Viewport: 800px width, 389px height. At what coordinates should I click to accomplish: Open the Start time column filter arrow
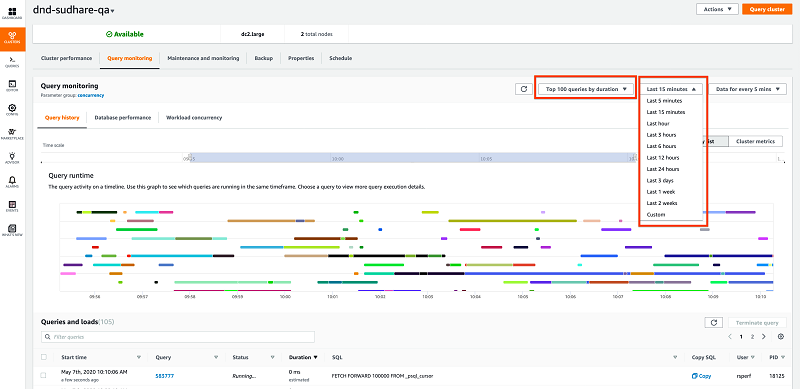pos(139,357)
